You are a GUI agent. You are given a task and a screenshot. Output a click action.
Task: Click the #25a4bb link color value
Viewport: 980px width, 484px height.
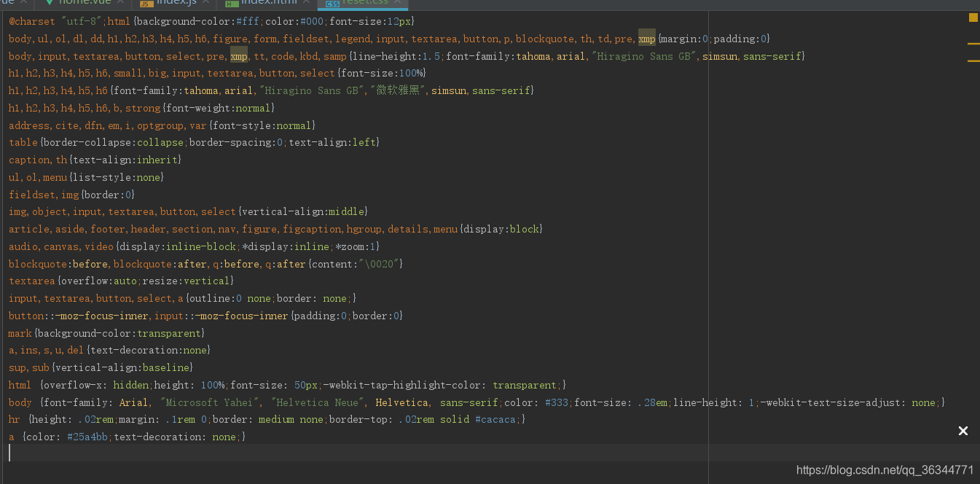pos(87,437)
